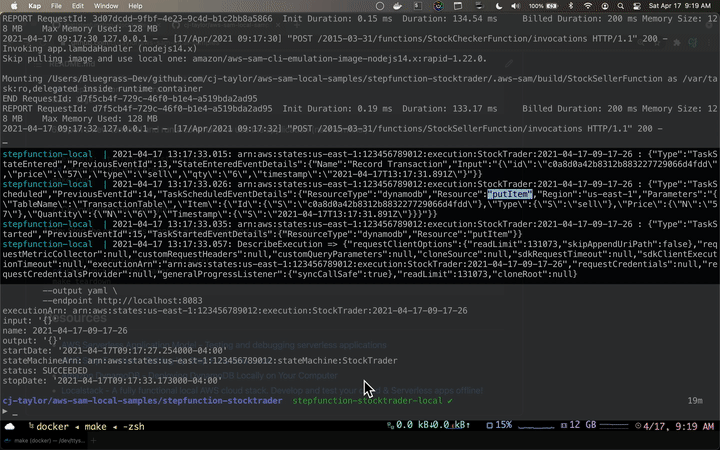The image size is (720, 450).
Task: Select "docker" in tmux status bar
Action: (x=52, y=427)
